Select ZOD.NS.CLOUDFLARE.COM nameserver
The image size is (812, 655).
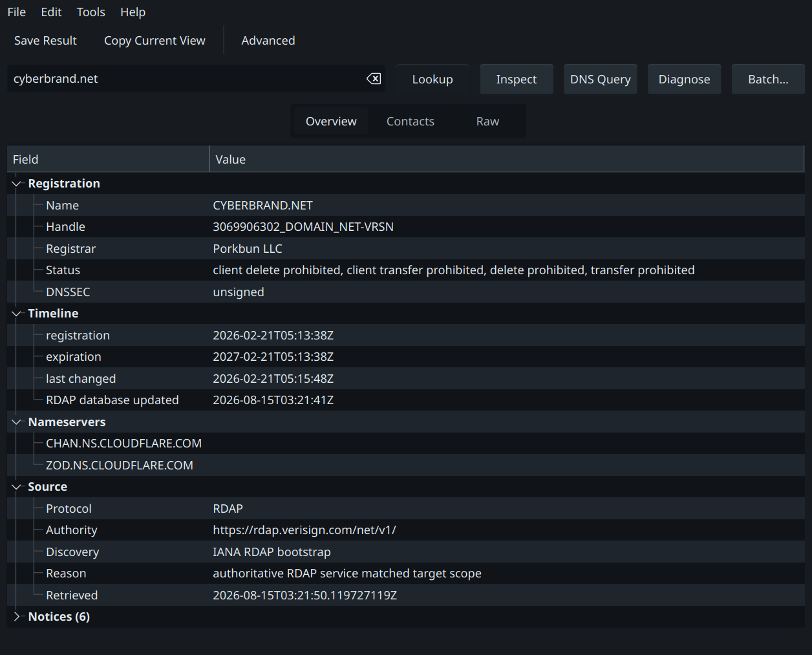click(x=406, y=466)
